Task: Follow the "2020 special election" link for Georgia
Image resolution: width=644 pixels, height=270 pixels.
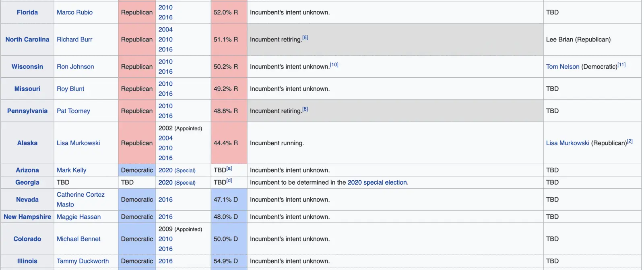Action: click(377, 183)
